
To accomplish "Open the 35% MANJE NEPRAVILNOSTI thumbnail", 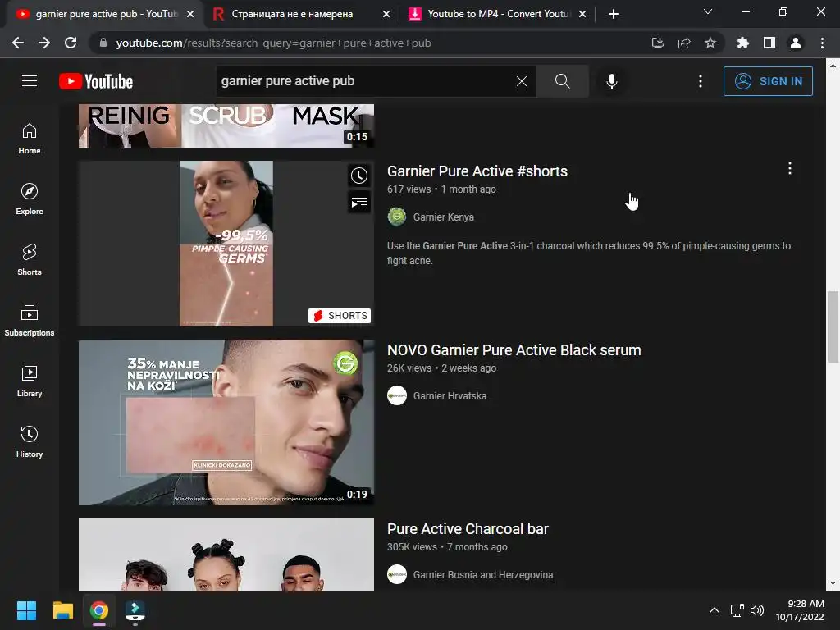I will click(226, 422).
